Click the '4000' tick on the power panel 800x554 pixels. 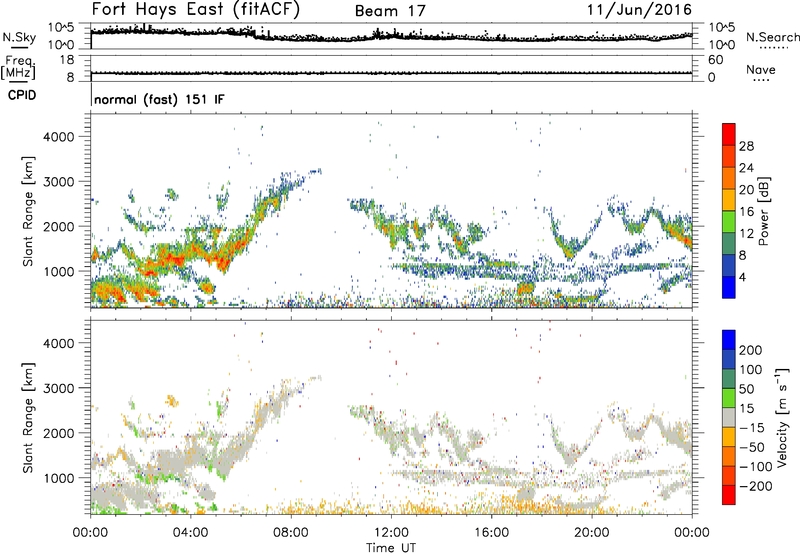click(59, 137)
